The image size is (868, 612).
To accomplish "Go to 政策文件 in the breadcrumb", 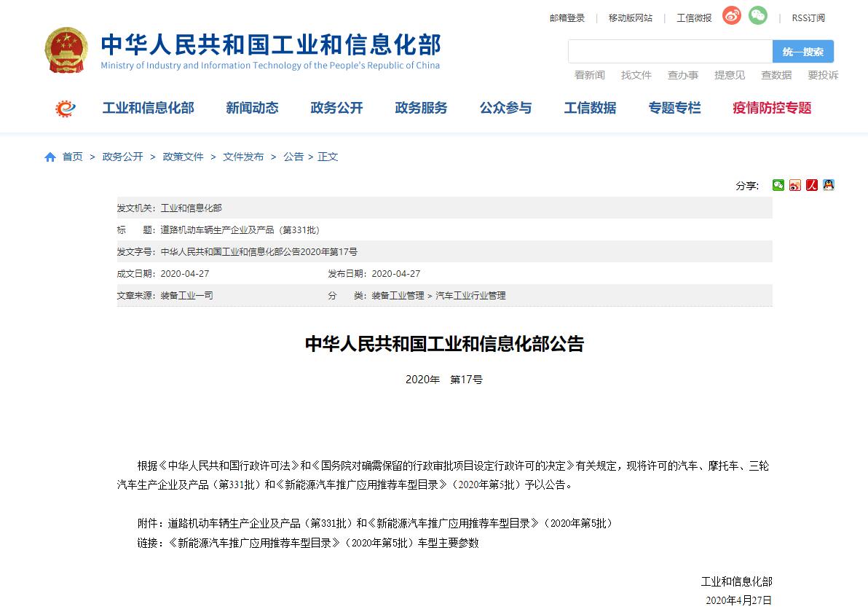I will [183, 157].
